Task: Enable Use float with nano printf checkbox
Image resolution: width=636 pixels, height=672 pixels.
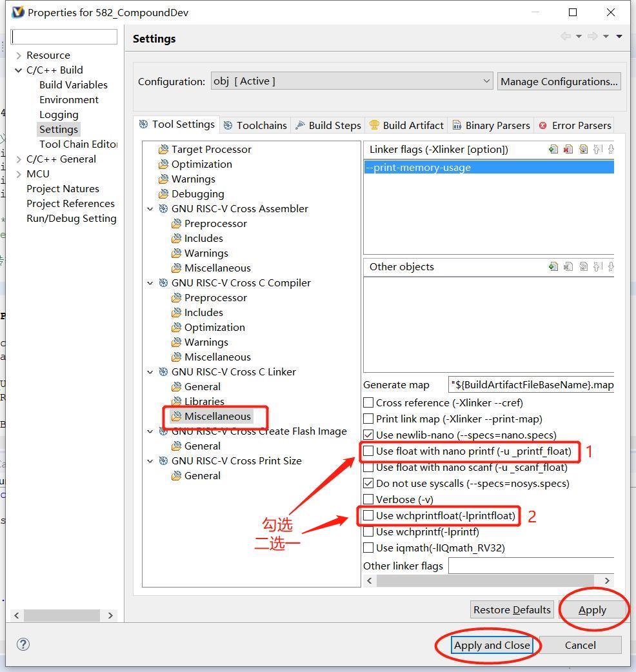Action: [x=368, y=451]
